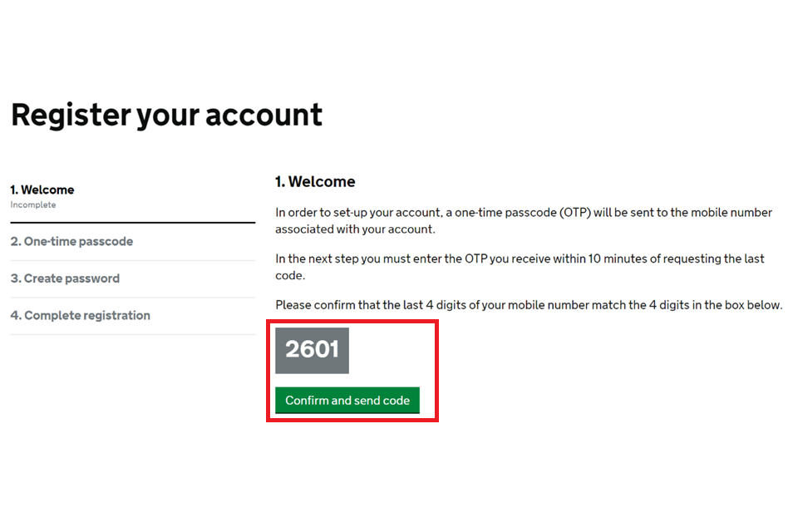Go to the Create password step
798x532 pixels.
click(x=65, y=278)
